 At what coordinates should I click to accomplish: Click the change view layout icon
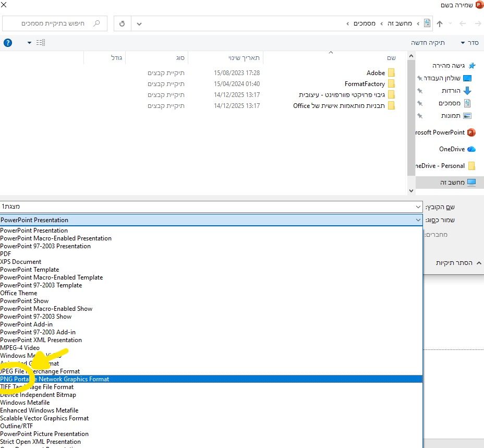[x=41, y=43]
